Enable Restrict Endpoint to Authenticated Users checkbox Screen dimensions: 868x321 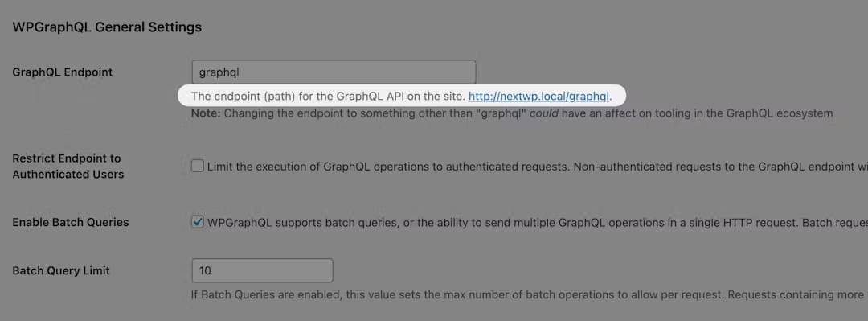(197, 166)
